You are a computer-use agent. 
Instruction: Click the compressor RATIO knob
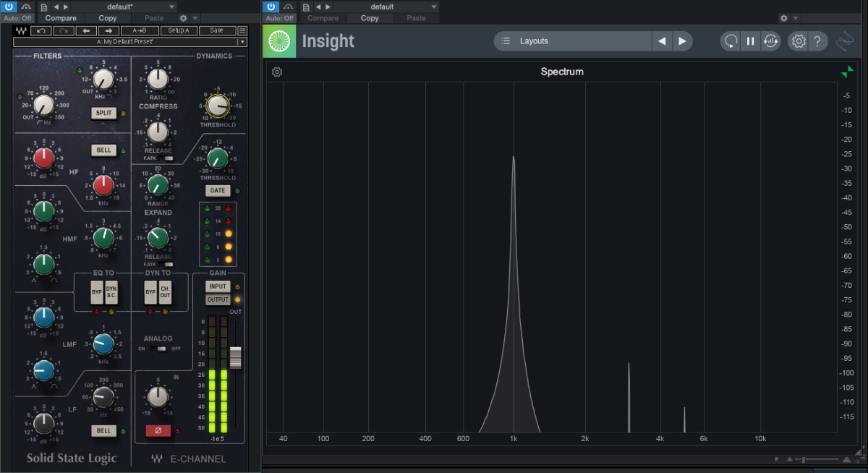point(158,78)
